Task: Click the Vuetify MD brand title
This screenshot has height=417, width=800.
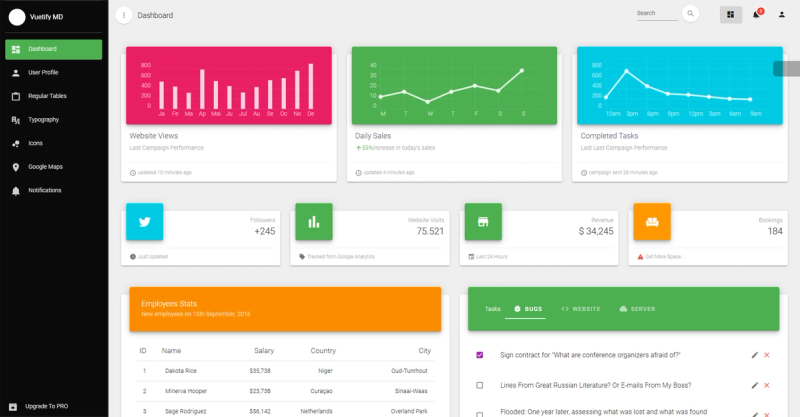Action: click(46, 17)
